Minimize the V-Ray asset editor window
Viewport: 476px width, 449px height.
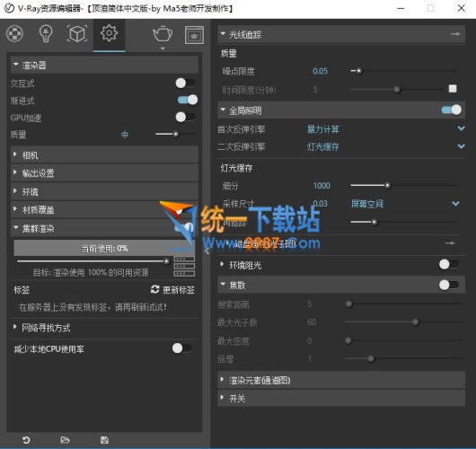pyautogui.click(x=401, y=8)
